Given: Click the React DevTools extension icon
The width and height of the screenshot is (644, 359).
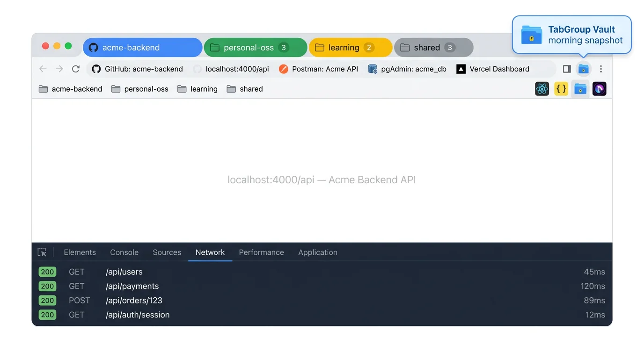Looking at the screenshot, I should point(542,88).
